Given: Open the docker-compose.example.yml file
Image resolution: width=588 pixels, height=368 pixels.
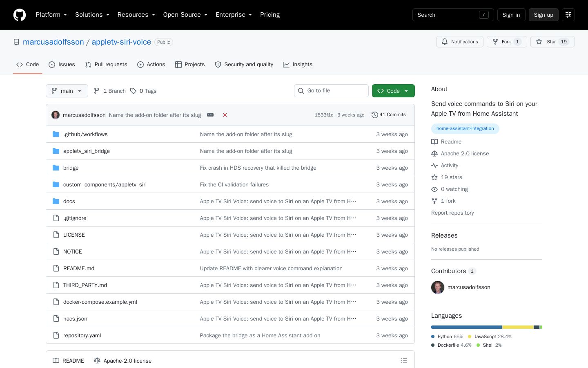Looking at the screenshot, I should tap(100, 302).
